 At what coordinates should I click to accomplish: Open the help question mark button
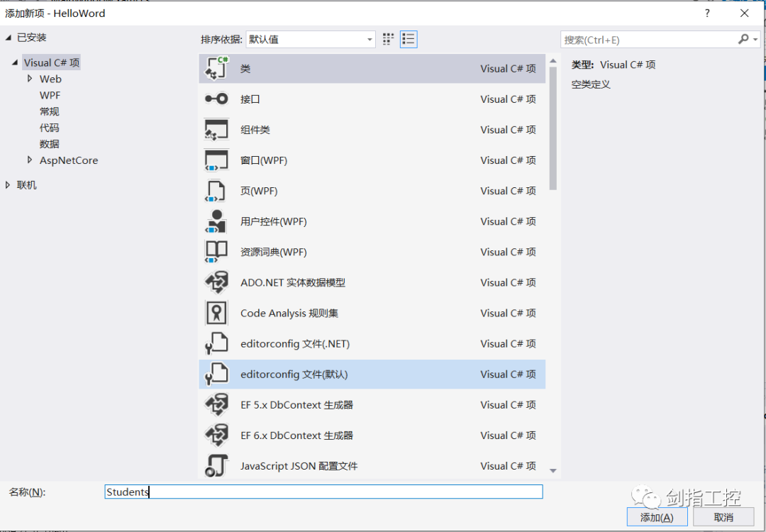click(707, 13)
